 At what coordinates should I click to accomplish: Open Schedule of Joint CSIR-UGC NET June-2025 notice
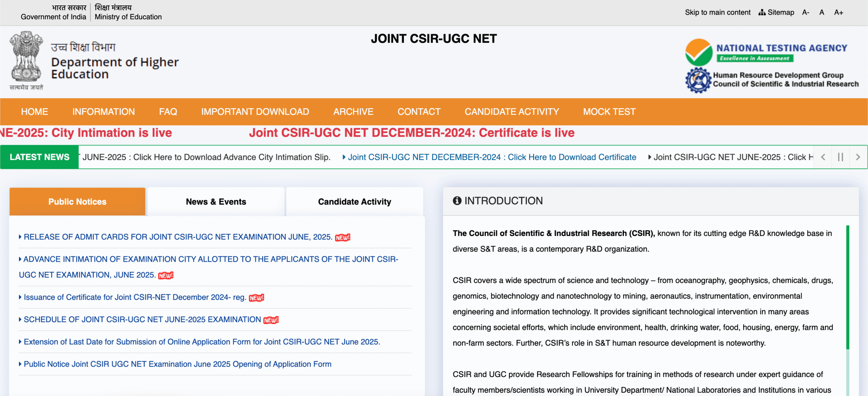(142, 320)
